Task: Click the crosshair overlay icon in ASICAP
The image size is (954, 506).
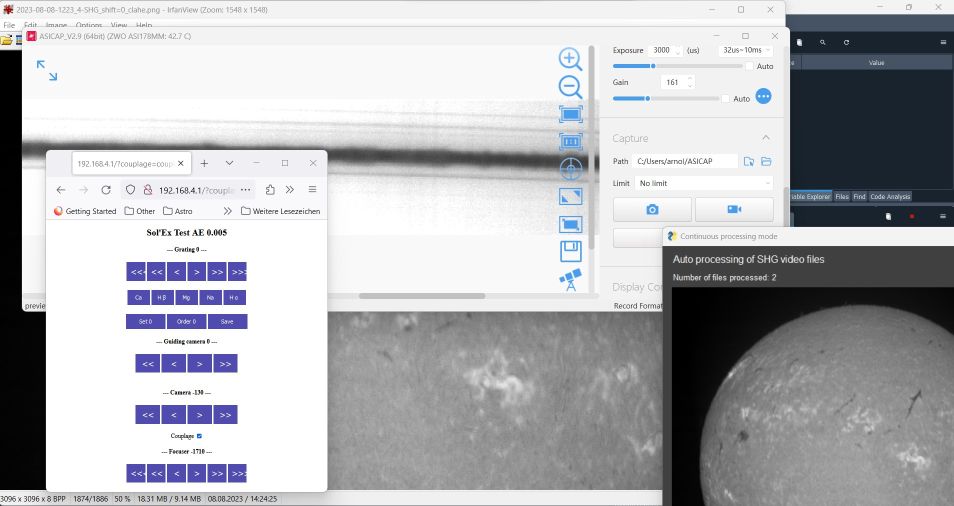Action: pyautogui.click(x=571, y=168)
